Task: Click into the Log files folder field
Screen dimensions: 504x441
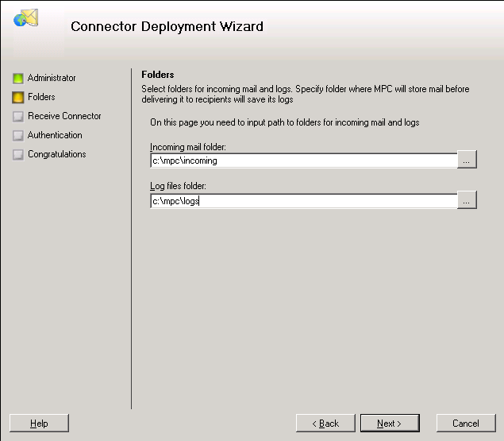Action: (x=304, y=201)
